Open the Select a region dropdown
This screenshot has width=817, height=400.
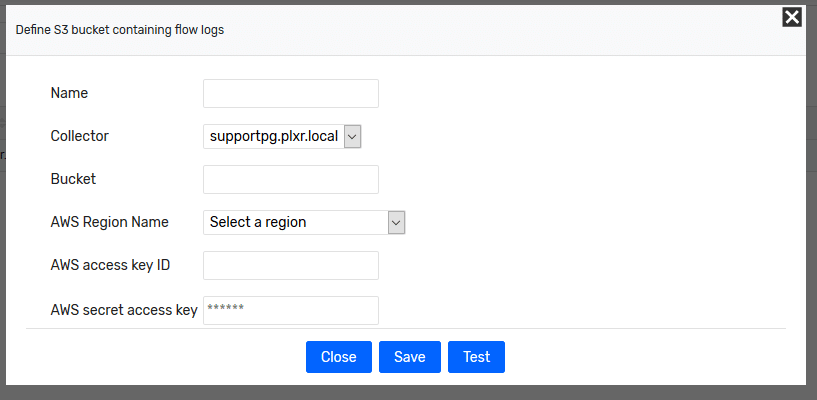(x=304, y=222)
